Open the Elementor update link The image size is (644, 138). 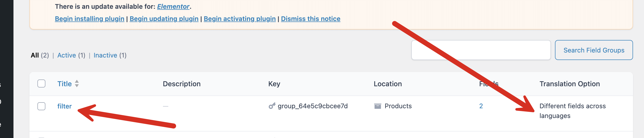point(173,6)
